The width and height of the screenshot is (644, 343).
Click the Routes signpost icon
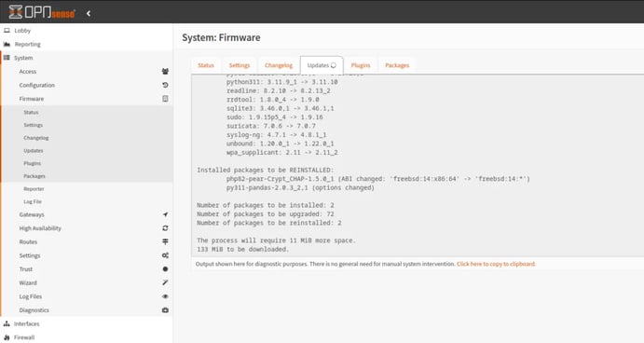point(165,241)
